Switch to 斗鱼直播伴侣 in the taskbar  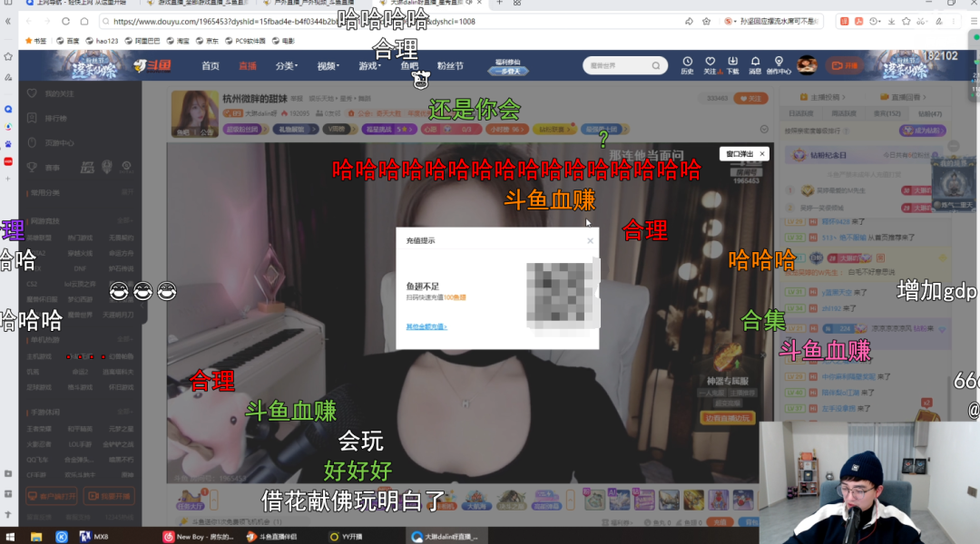point(272,537)
